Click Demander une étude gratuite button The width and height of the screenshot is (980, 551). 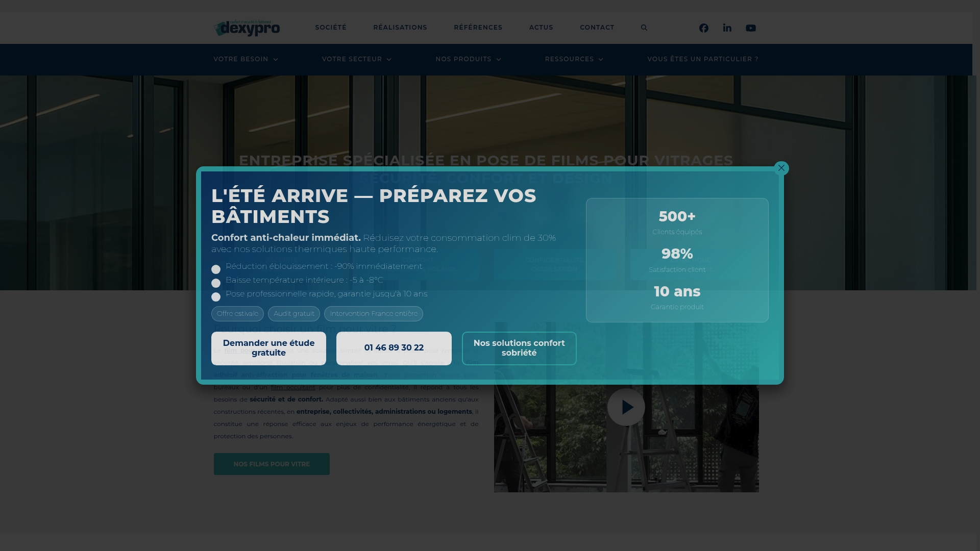click(x=268, y=348)
